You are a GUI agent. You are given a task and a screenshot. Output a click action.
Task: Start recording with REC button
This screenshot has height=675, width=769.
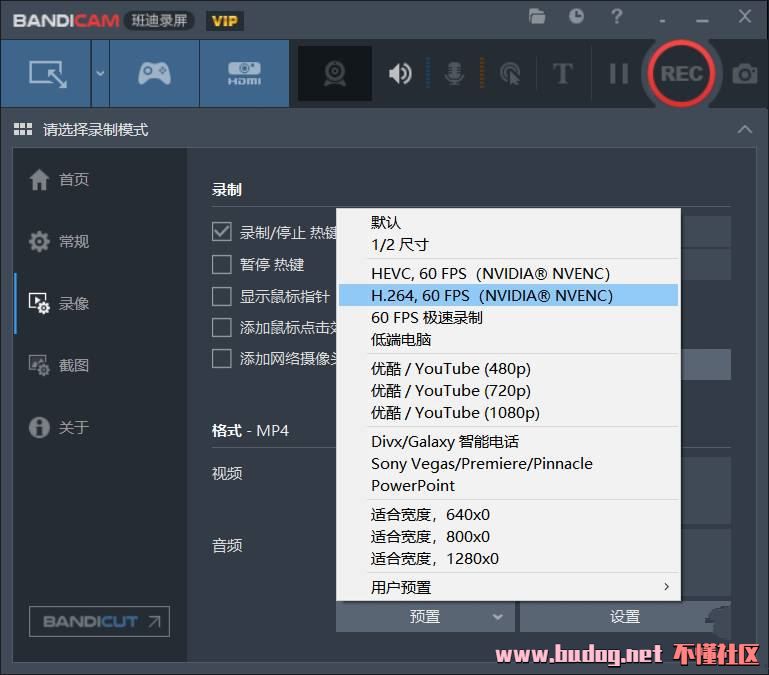681,74
